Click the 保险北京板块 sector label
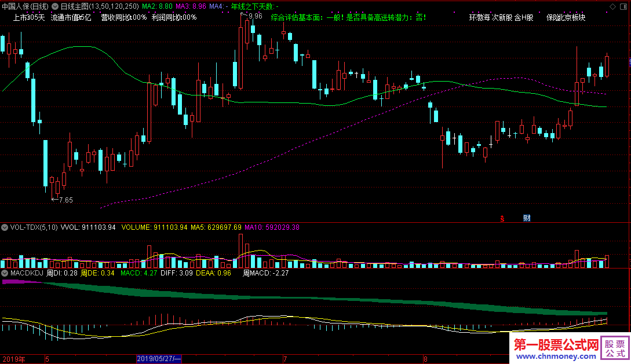 (x=566, y=17)
